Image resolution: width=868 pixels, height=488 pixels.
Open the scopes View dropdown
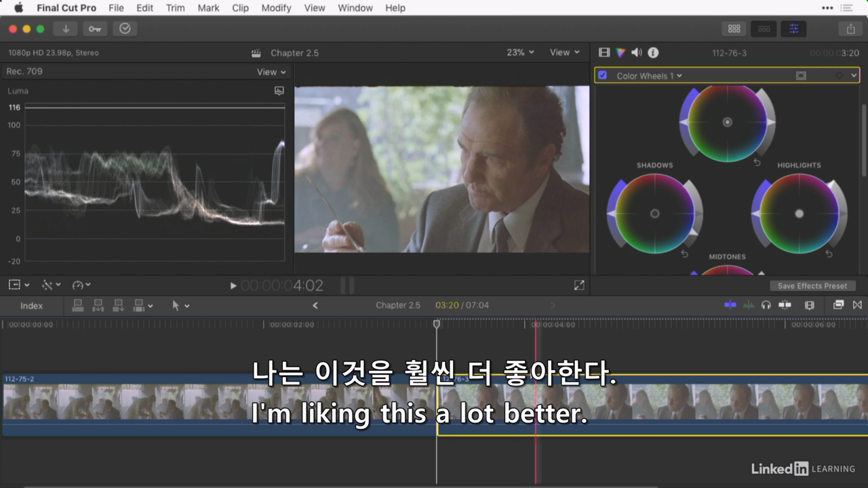click(271, 72)
